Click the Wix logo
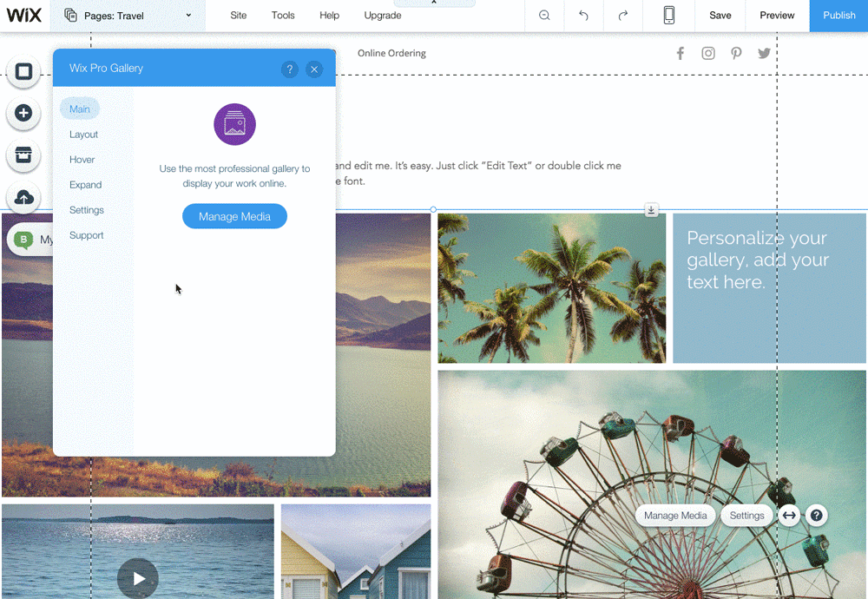Viewport: 868px width, 599px height. coord(23,15)
